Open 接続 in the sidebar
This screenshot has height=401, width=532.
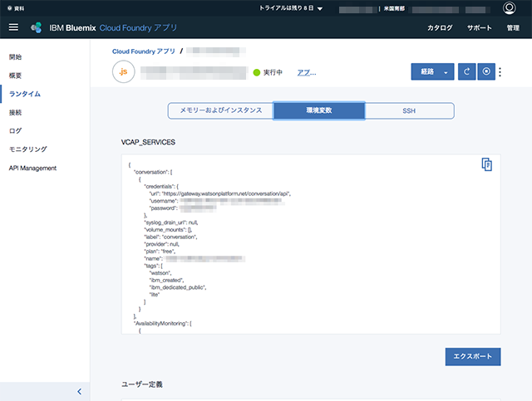coord(15,113)
